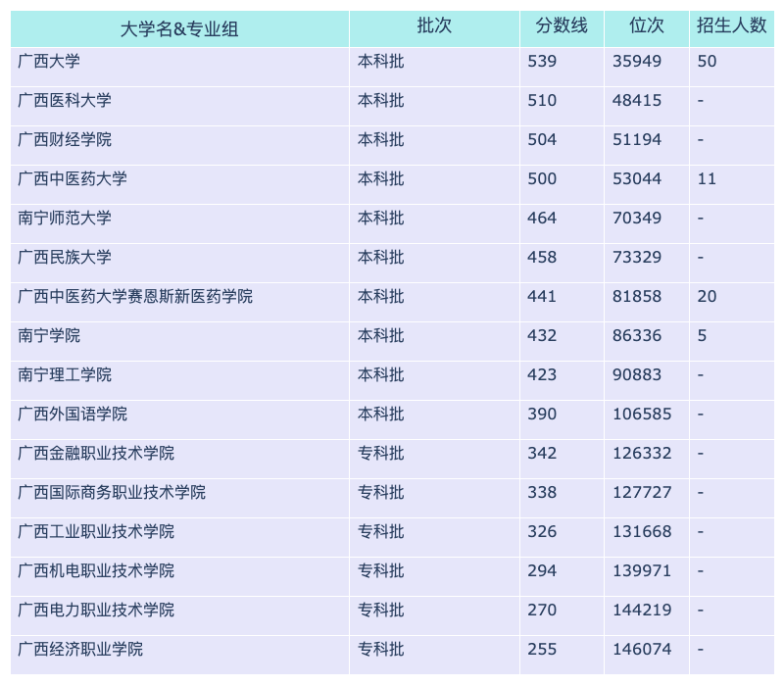Click score 539 for 广西大学

pyautogui.click(x=542, y=61)
